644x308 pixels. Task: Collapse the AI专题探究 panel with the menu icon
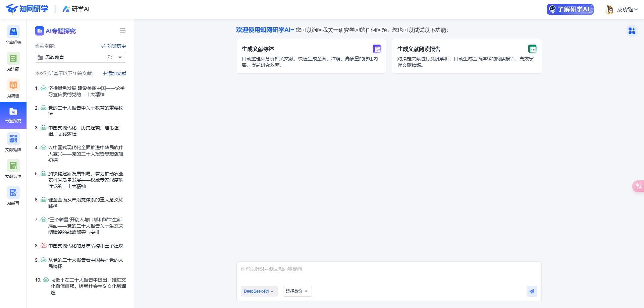(123, 31)
